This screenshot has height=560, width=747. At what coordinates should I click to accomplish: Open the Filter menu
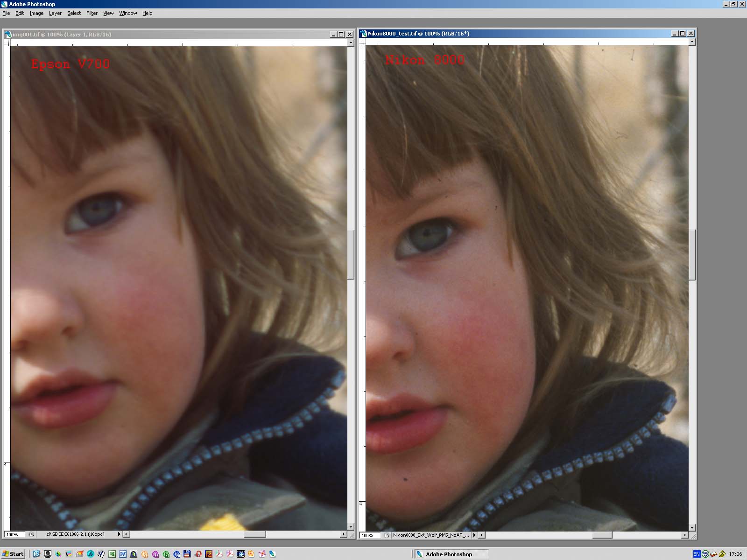92,13
